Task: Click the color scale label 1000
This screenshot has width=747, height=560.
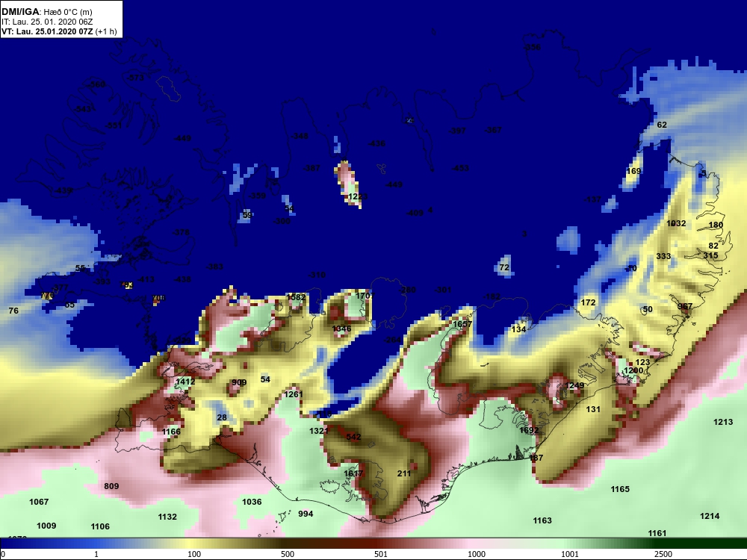Action: 477,554
